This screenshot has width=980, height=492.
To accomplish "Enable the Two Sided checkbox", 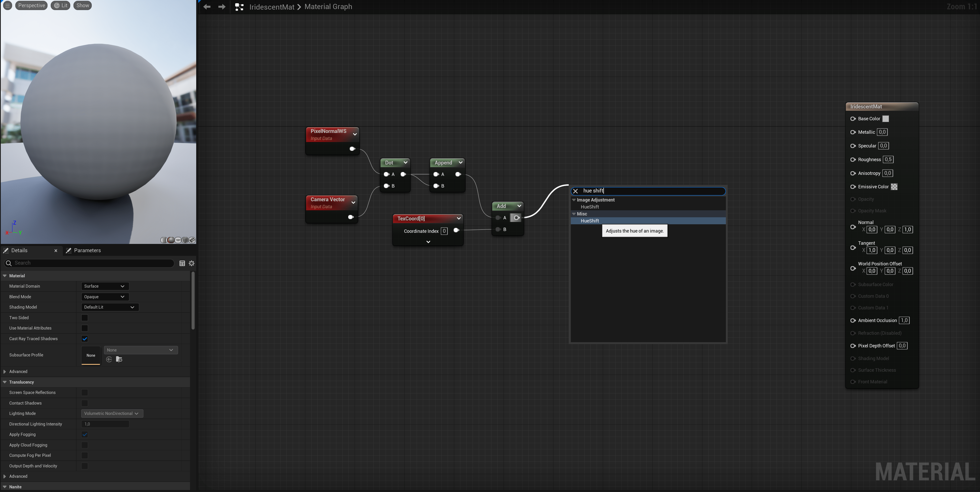I will coord(85,318).
